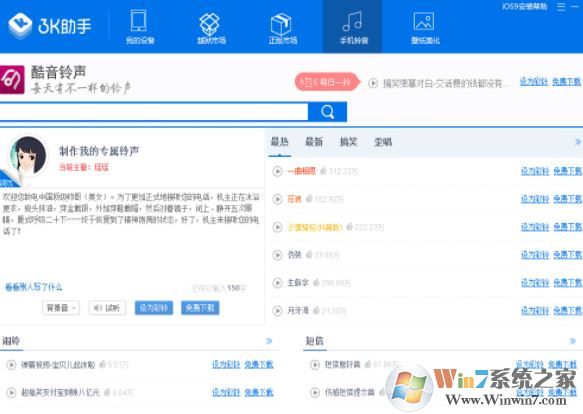Click the 3K助手 logo

(50, 25)
